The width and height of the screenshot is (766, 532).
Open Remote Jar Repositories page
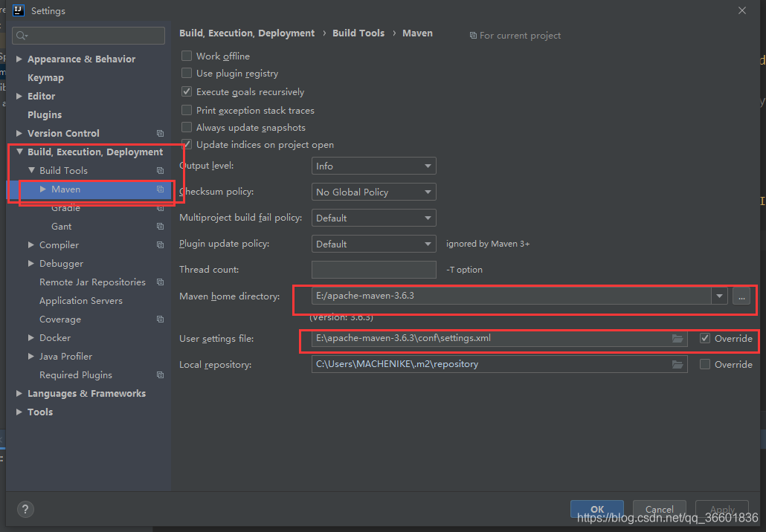[92, 282]
